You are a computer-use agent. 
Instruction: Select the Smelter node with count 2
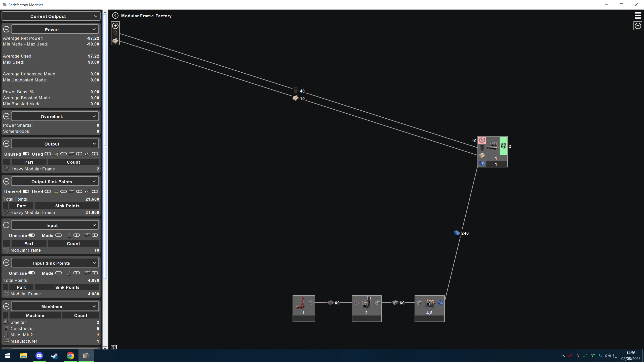click(367, 308)
